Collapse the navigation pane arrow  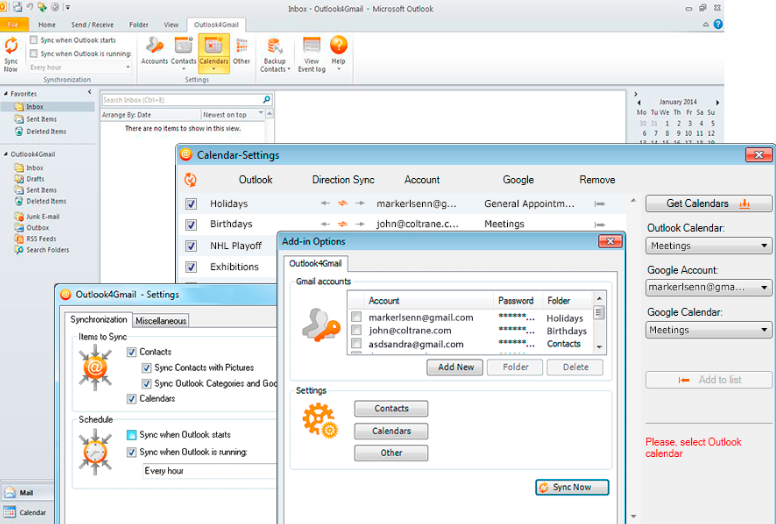(90, 92)
